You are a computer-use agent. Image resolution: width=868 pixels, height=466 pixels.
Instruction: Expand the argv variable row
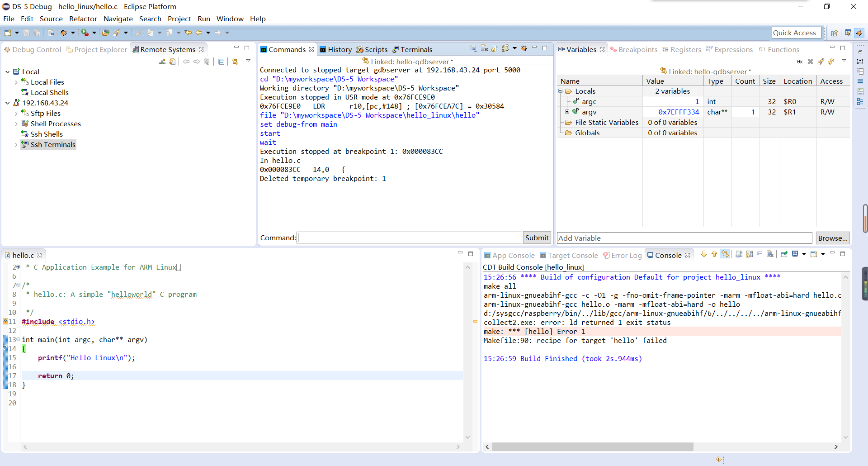(567, 112)
